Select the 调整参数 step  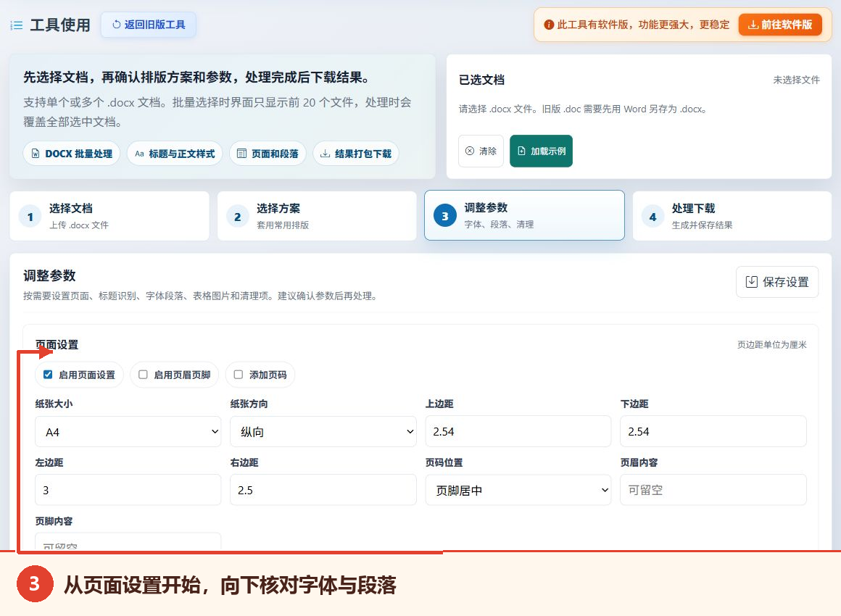[525, 215]
